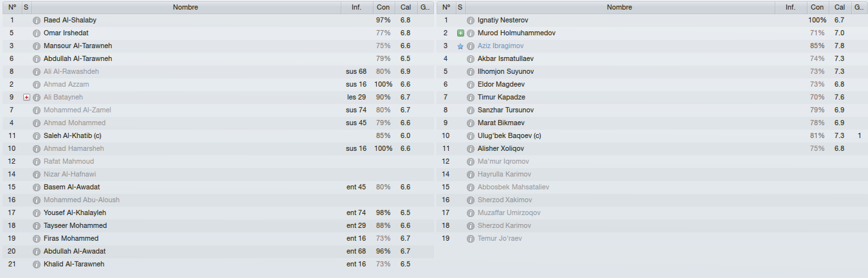This screenshot has width=868, height=278.
Task: Open info icon for Raed Al-Shalaby
Action: 37,21
